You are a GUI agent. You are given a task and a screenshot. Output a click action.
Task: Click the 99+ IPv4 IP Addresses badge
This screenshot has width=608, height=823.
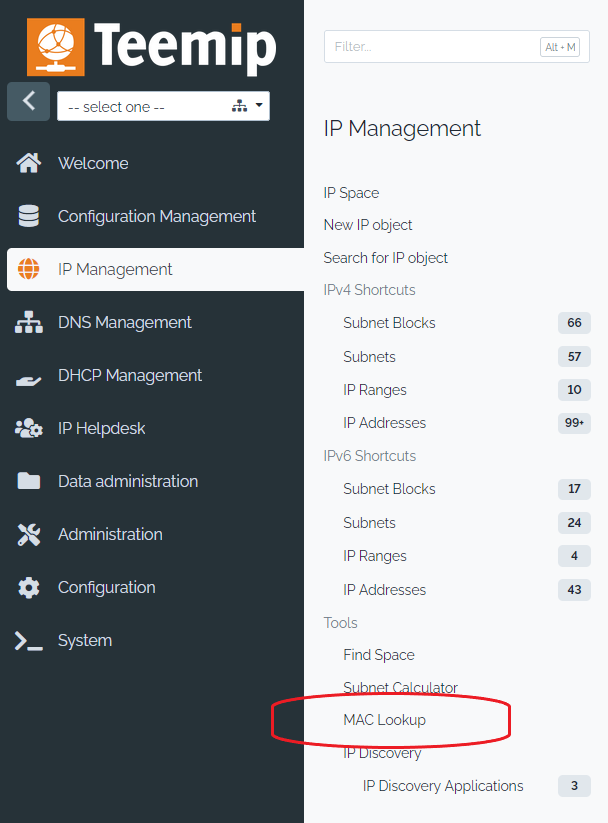click(574, 423)
